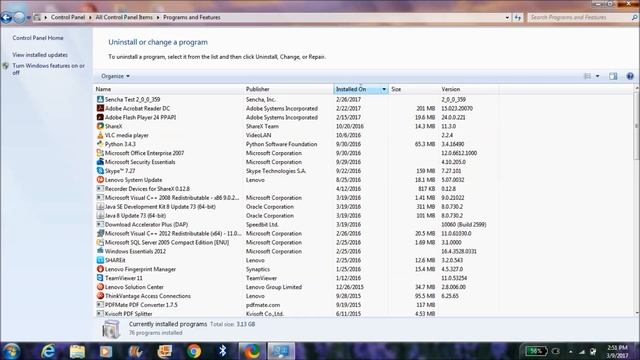
Task: Click Control Panel in the breadcrumb
Action: (x=68, y=18)
